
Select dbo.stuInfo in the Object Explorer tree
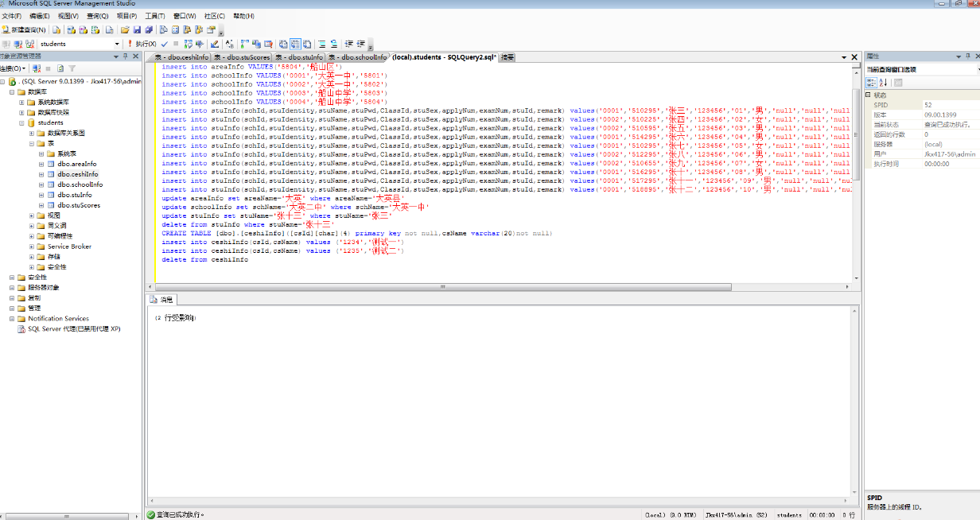pos(74,195)
